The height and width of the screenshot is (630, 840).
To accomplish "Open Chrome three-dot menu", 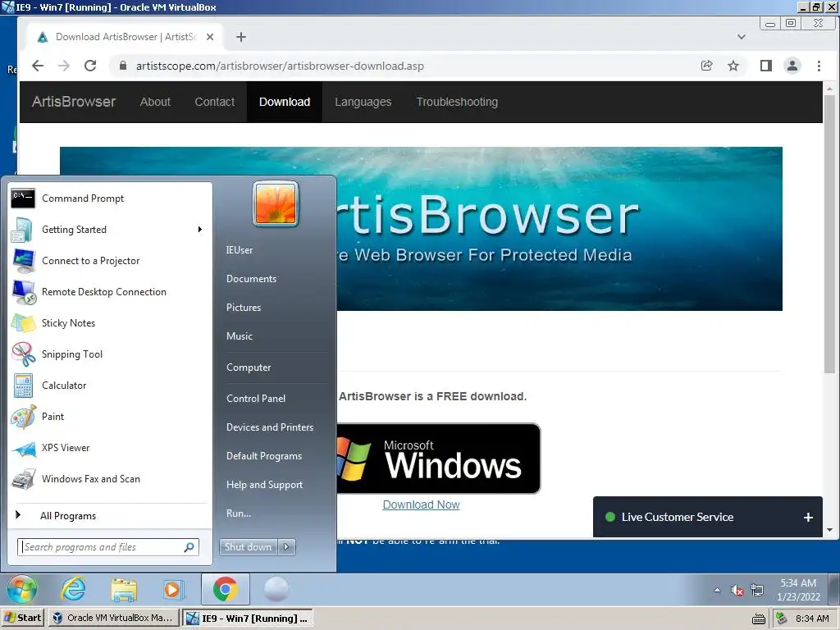I will [x=819, y=66].
